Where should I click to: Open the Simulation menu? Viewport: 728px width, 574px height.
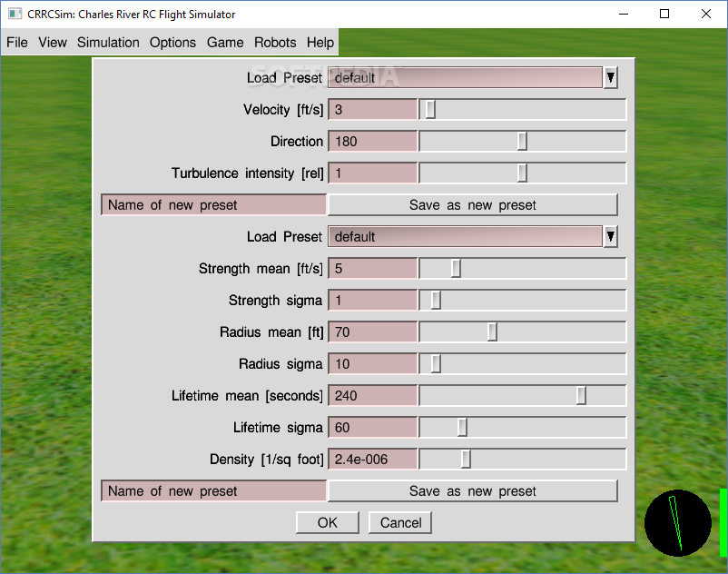point(108,43)
